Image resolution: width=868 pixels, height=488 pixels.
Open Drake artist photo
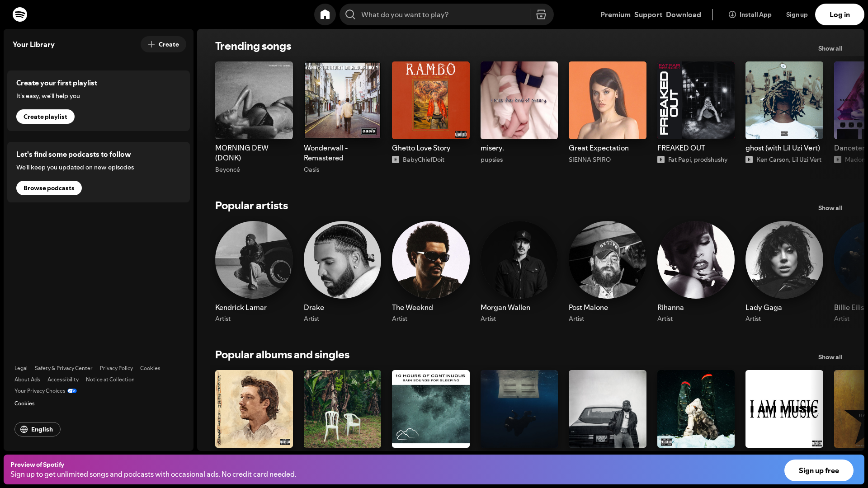click(342, 260)
